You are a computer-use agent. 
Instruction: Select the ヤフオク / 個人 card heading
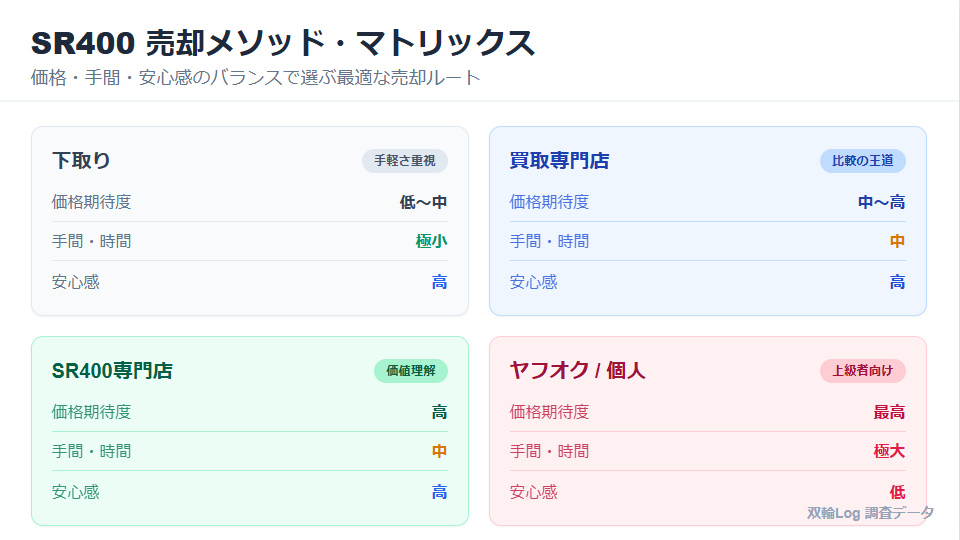(x=577, y=370)
